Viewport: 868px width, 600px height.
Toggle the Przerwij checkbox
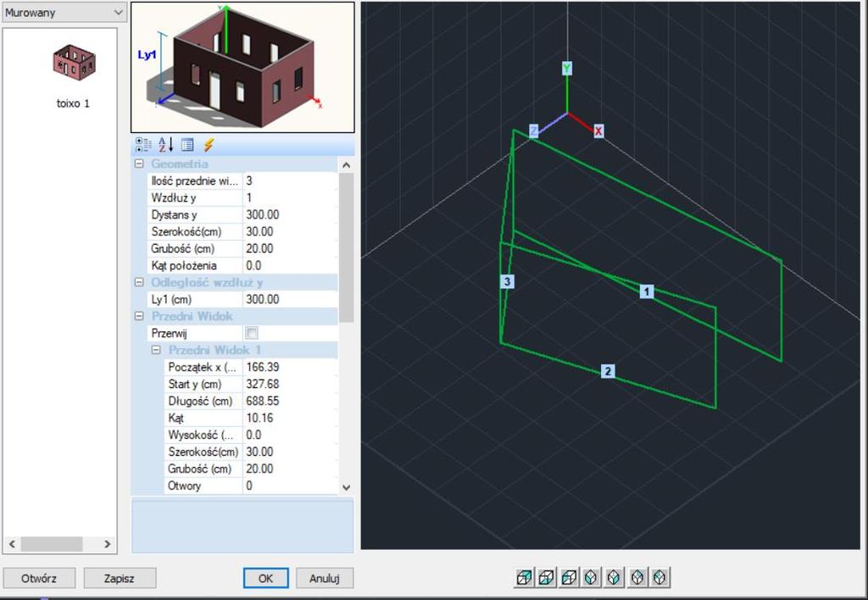click(251, 333)
